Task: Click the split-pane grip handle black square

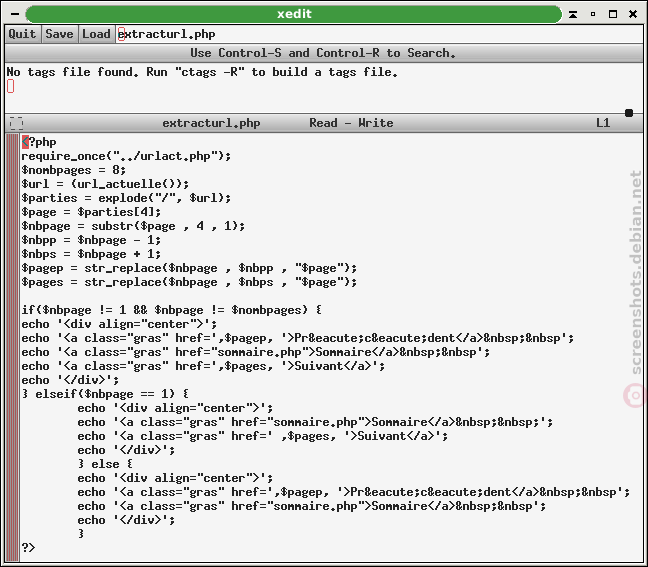Action: tap(629, 113)
